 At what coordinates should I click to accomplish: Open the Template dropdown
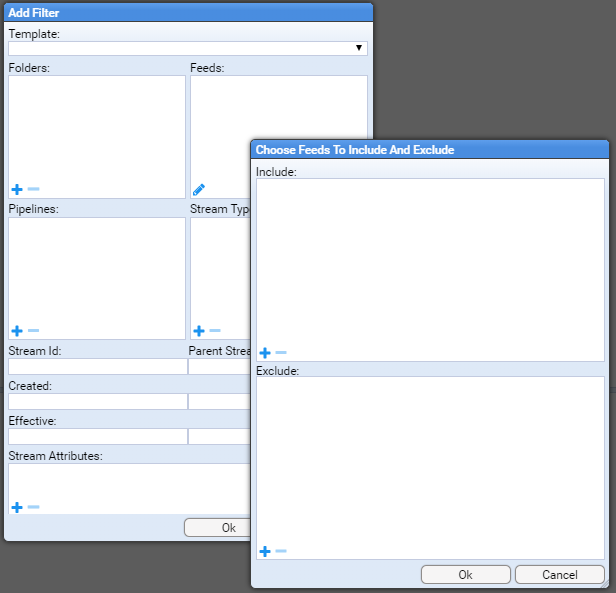187,48
